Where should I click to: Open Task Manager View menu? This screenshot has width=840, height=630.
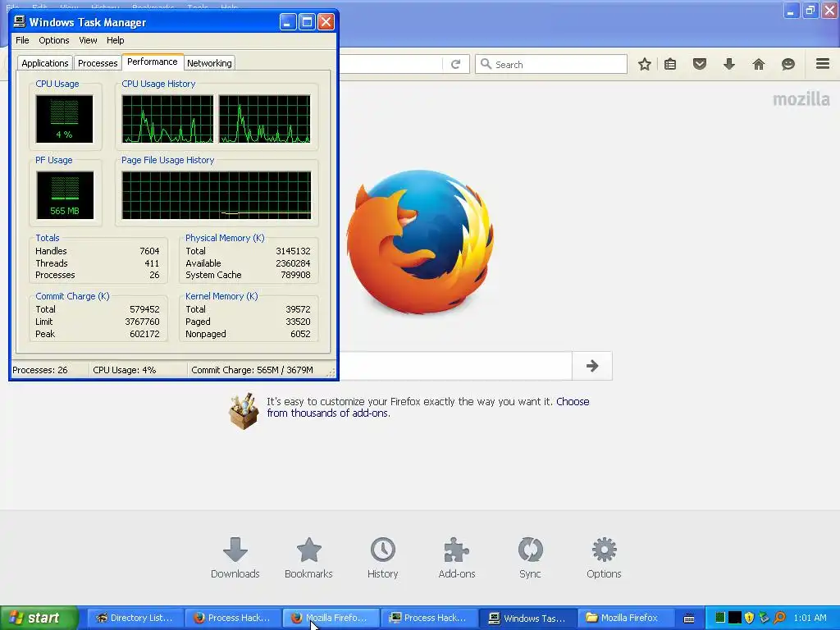88,40
